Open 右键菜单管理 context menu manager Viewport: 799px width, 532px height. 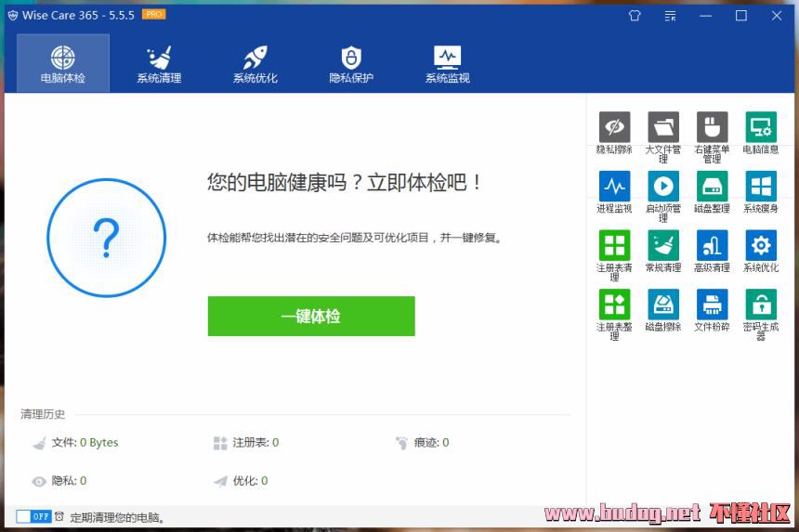click(712, 128)
